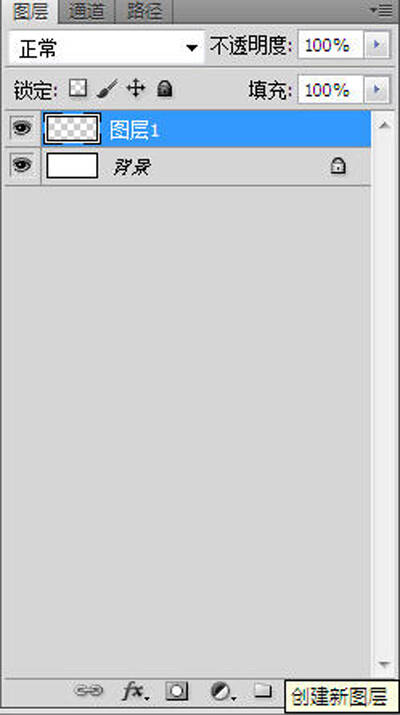Open 填充 slider arrow
400x715 pixels.
pyautogui.click(x=377, y=89)
